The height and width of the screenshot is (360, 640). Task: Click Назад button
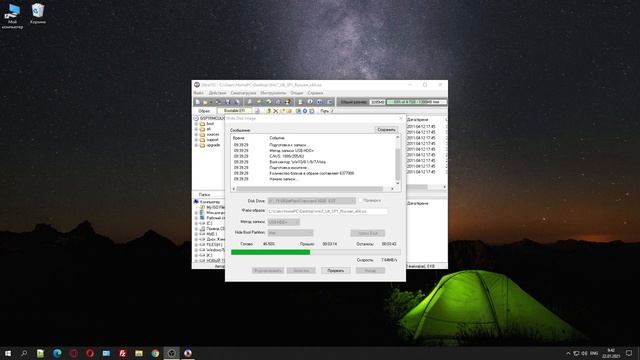[x=370, y=271]
